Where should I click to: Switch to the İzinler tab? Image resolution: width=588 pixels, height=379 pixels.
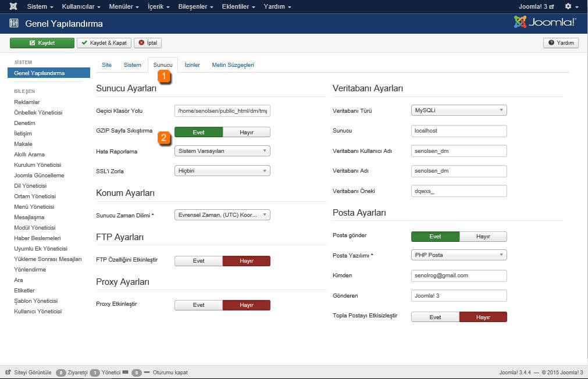tap(192, 65)
